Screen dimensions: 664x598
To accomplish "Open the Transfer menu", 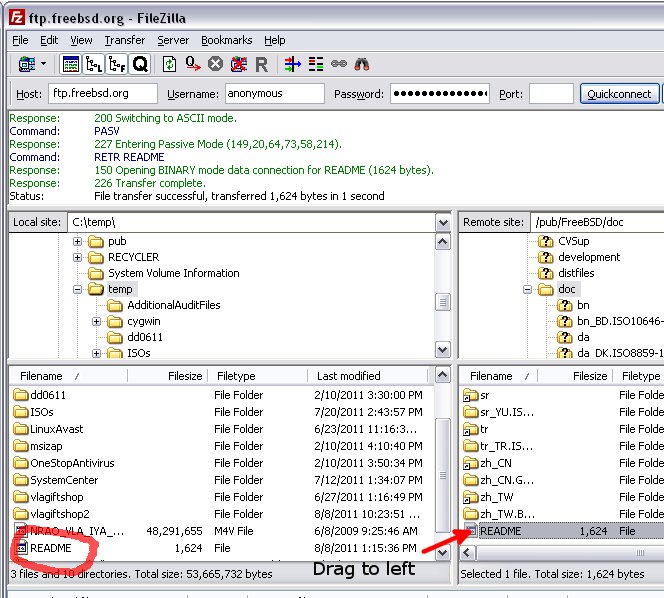I will click(x=124, y=40).
